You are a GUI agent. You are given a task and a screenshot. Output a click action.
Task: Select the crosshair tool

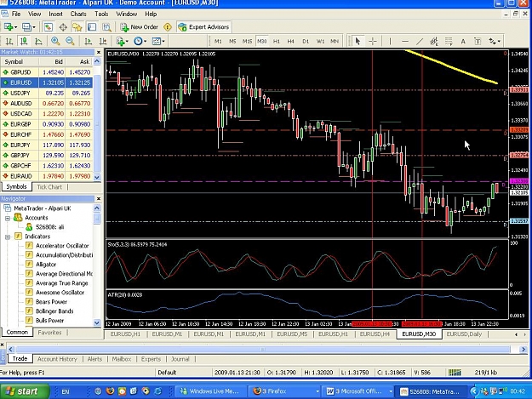click(373, 41)
